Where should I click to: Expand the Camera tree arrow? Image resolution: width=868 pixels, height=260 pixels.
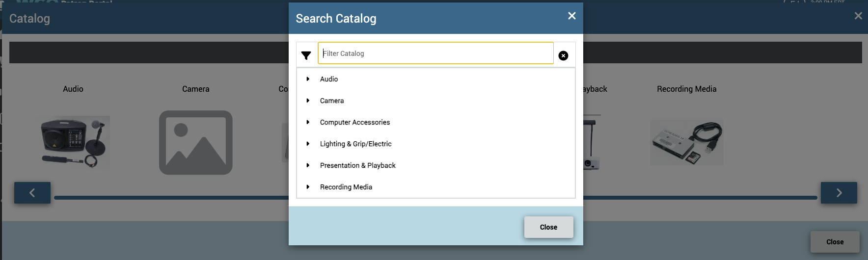(x=308, y=101)
